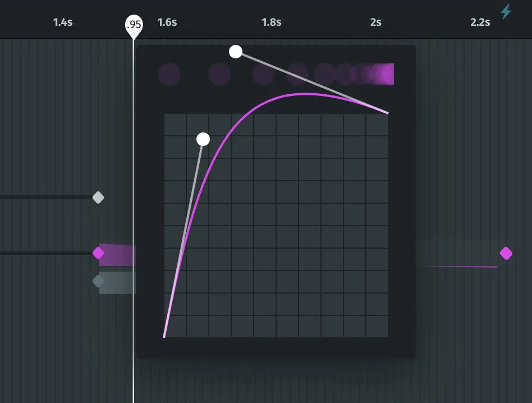
Task: Select the upper bezier handle of the easing curve
Action: point(236,52)
